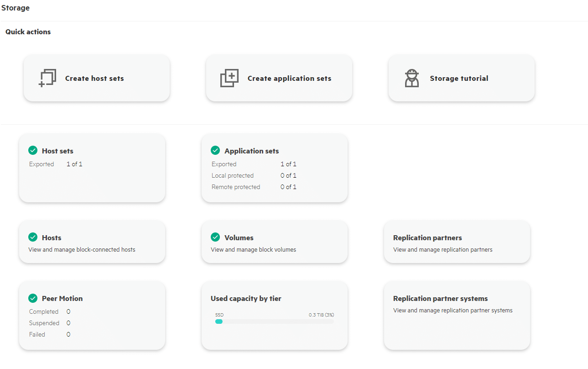Click the green status icon on Host sets
Viewport: 588px width, 369px height.
(32, 150)
